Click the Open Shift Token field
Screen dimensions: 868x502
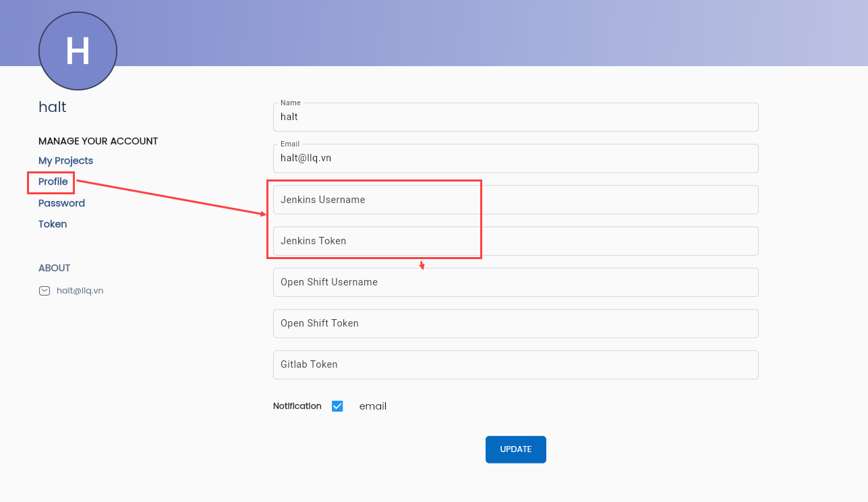516,323
